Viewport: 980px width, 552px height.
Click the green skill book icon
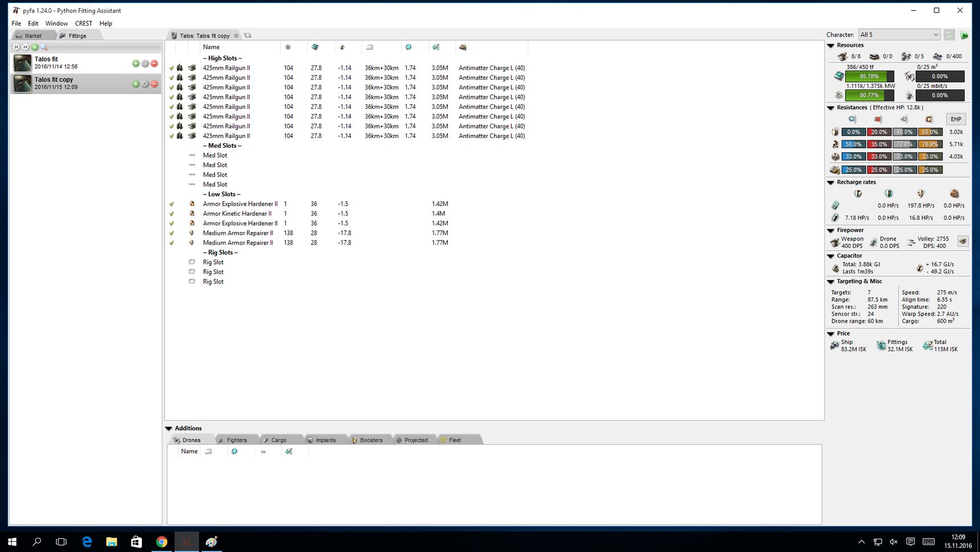click(964, 35)
